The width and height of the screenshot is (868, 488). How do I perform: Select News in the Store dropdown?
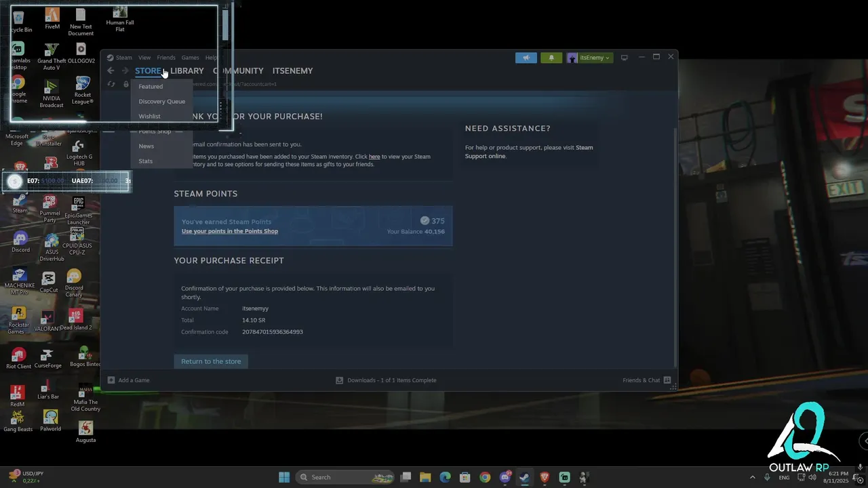(x=146, y=146)
